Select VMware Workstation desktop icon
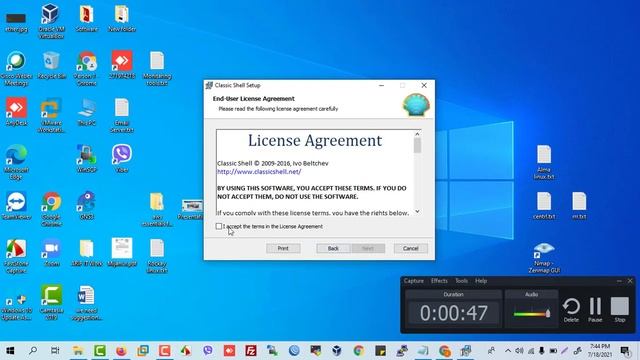This screenshot has height=360, width=640. click(51, 115)
